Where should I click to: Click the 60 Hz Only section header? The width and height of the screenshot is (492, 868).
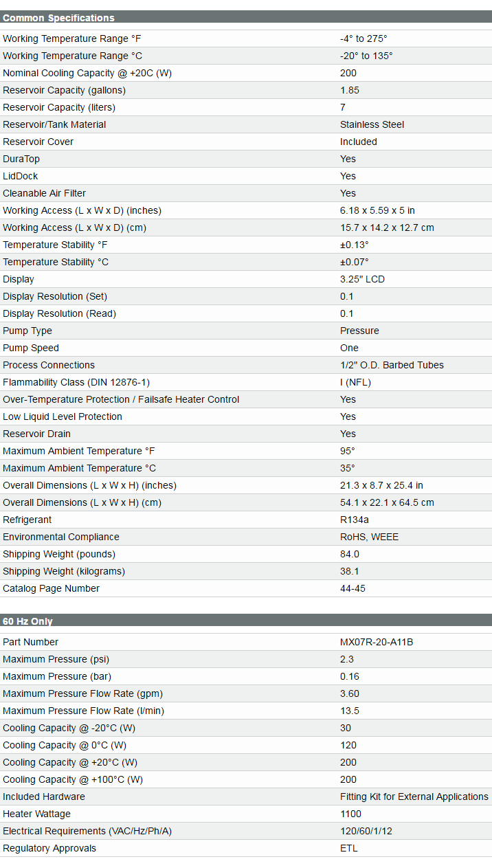(x=28, y=621)
